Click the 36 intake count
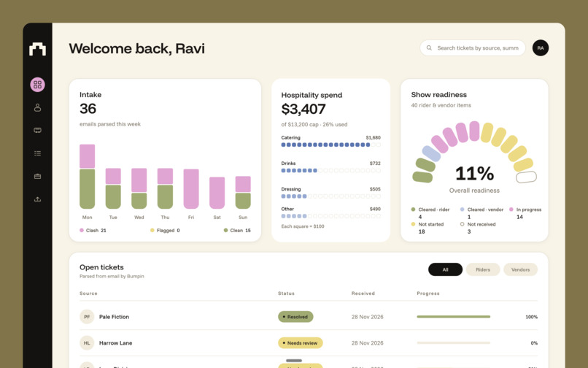This screenshot has height=368, width=588. coord(88,109)
